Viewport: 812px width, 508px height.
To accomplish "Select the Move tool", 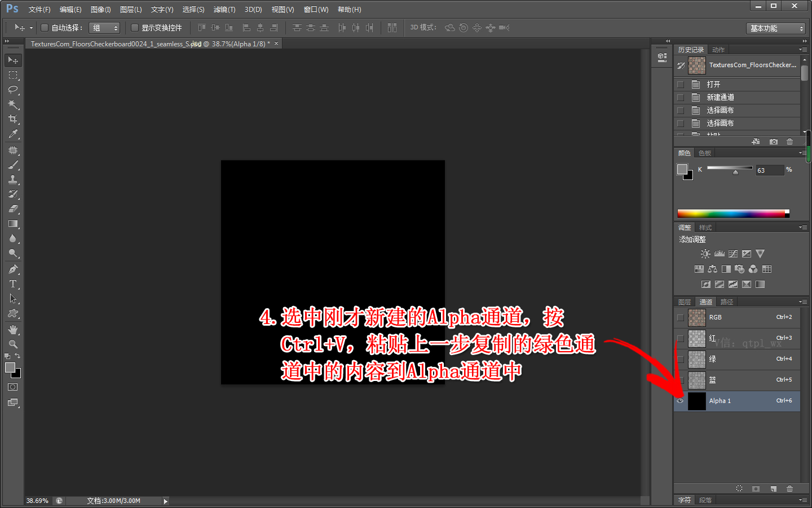I will point(13,60).
